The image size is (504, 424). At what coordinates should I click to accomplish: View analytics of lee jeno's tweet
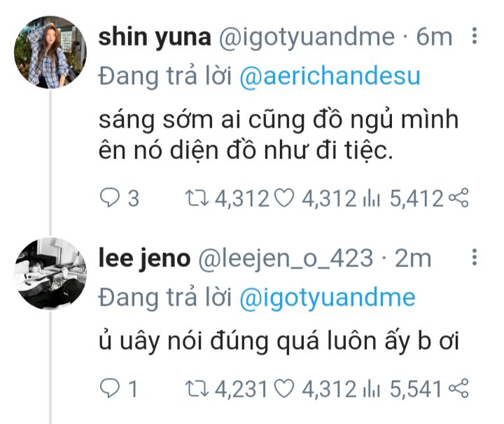370,388
